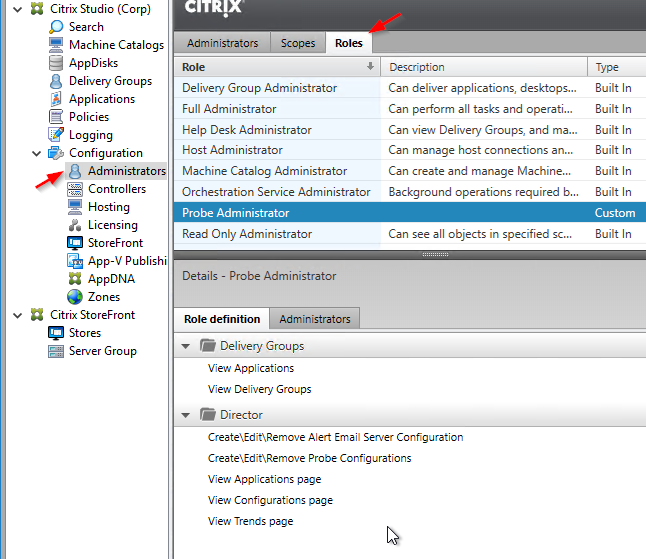
Task: Select the Help Desk Administrator role
Action: coord(410,130)
